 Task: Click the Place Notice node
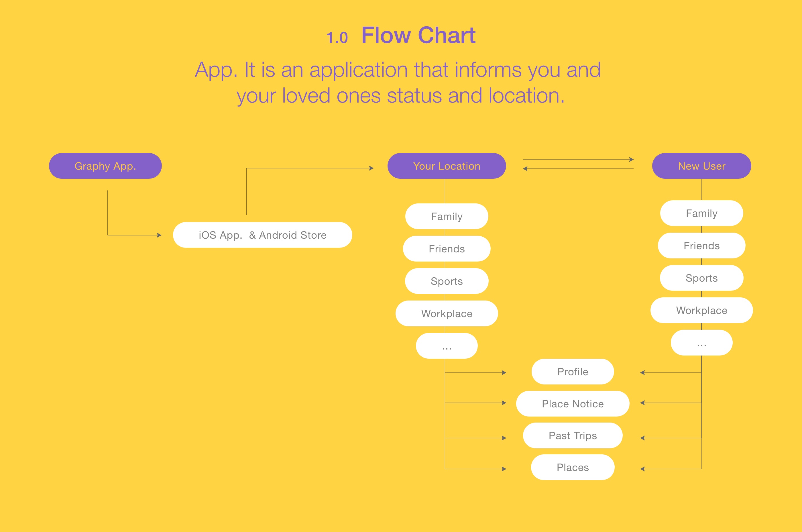coord(572,404)
